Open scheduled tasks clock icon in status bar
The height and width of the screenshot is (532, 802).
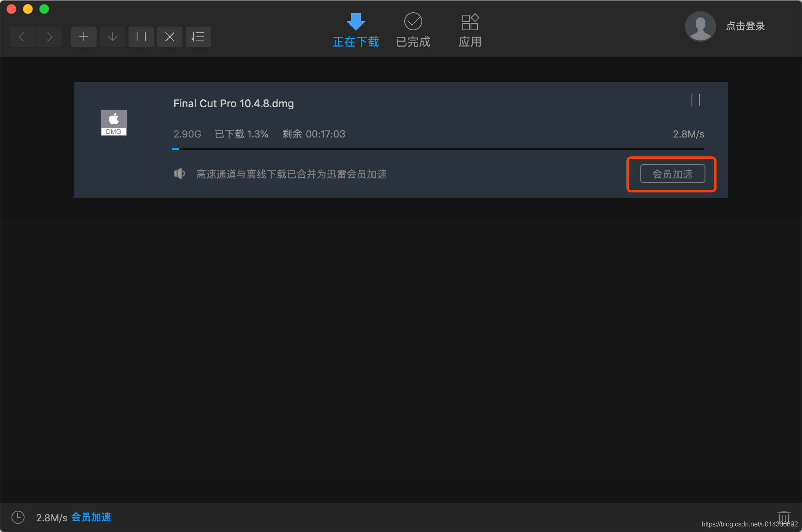coord(18,517)
